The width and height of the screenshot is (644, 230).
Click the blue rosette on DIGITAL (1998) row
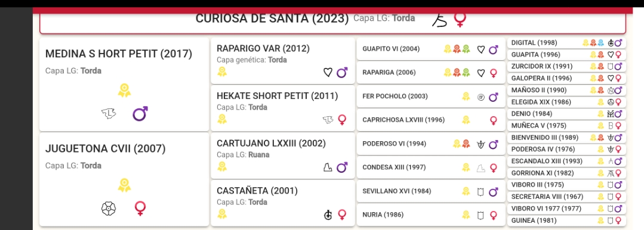600,43
